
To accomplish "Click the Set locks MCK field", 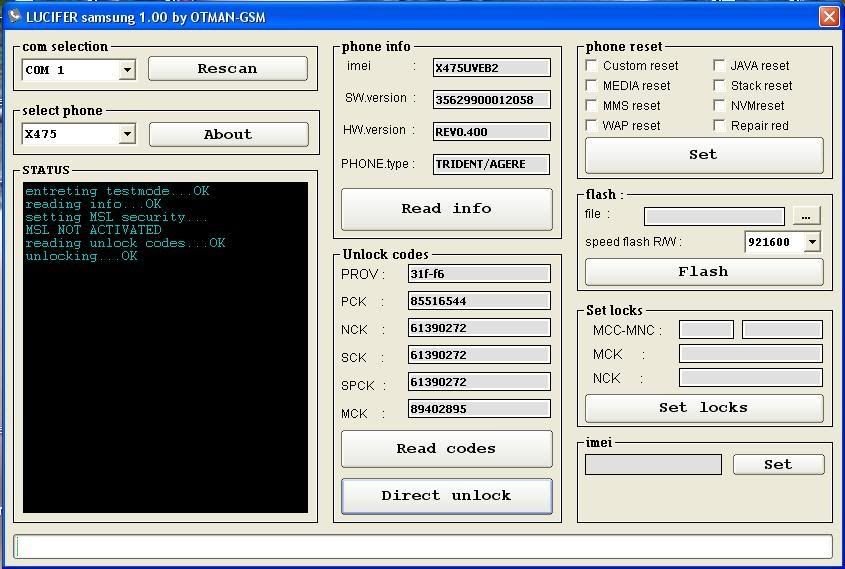I will click(751, 354).
